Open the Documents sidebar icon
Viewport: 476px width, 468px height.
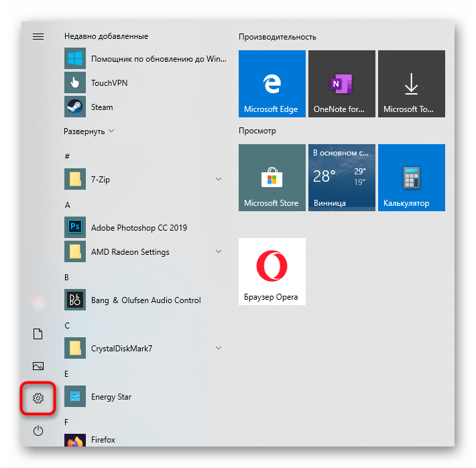click(38, 334)
